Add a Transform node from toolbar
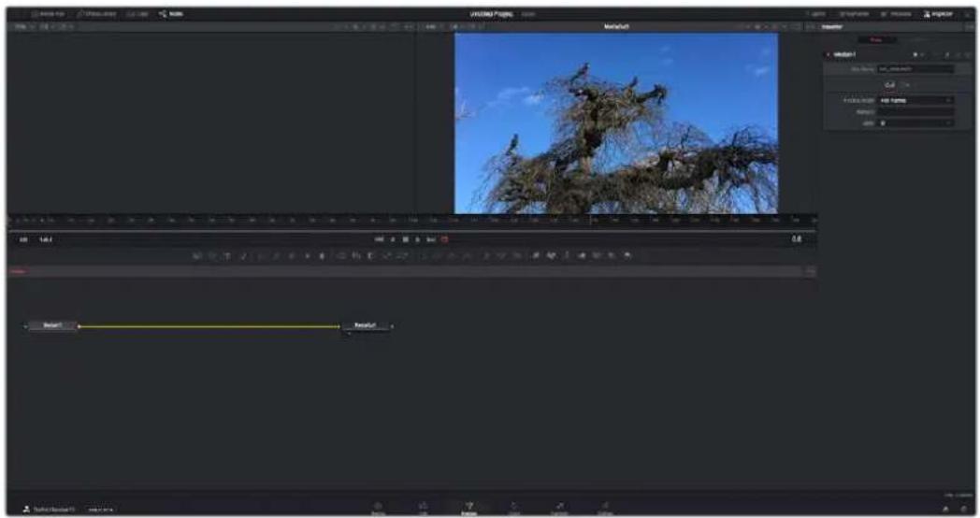 pyautogui.click(x=402, y=255)
